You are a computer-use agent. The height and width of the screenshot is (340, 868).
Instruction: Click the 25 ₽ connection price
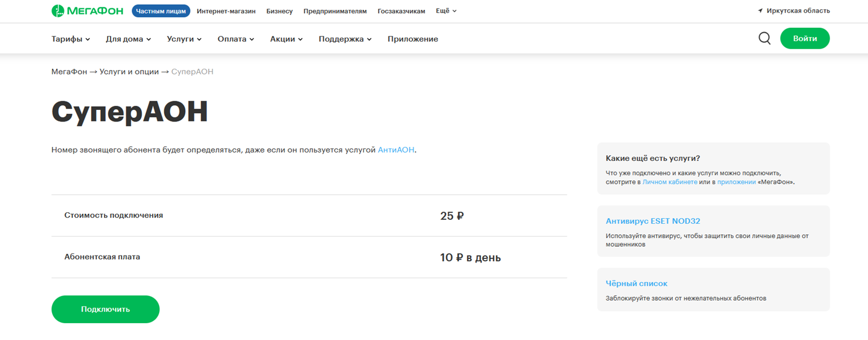point(452,216)
